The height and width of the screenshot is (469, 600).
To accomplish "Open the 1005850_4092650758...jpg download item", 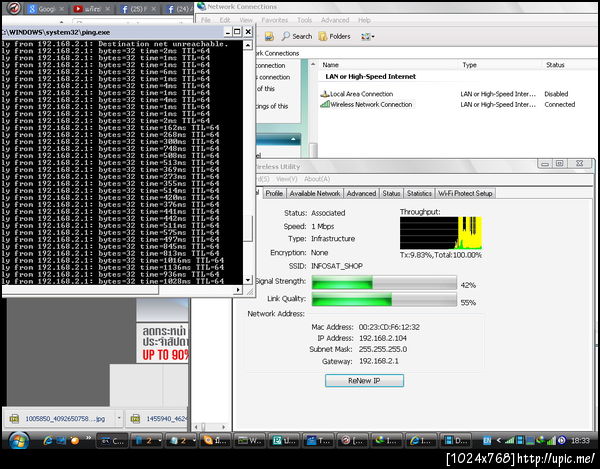I will (61, 419).
